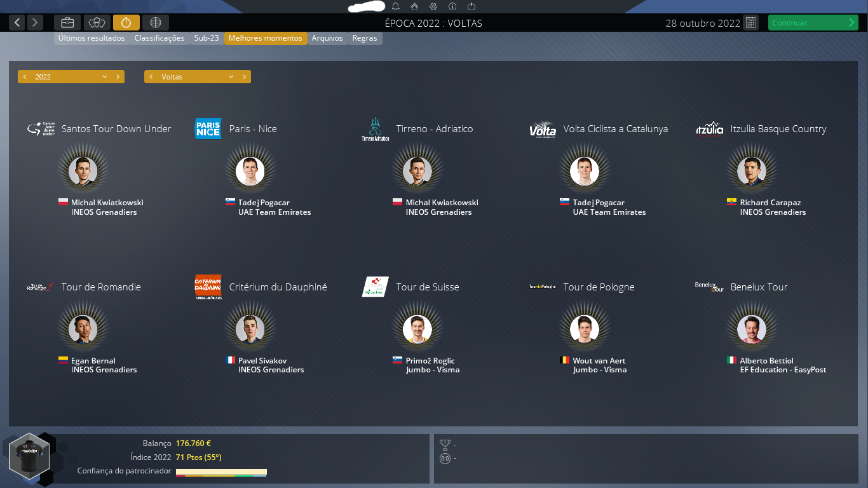Click the Egan Bernal name

coord(93,361)
